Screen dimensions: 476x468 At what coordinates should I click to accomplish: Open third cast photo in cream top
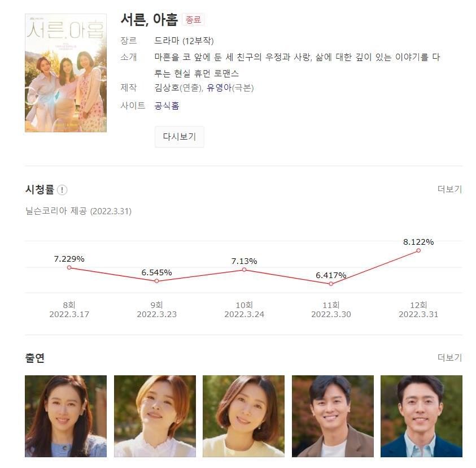point(243,416)
